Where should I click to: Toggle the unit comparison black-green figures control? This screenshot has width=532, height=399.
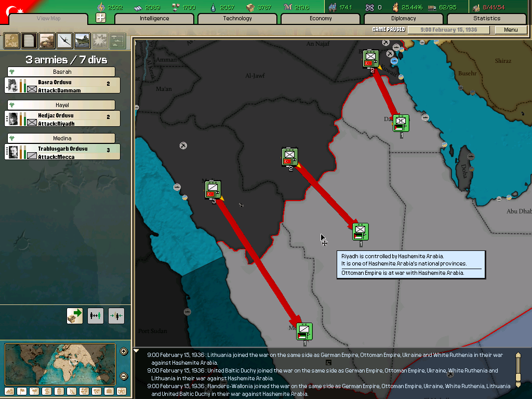point(96,315)
